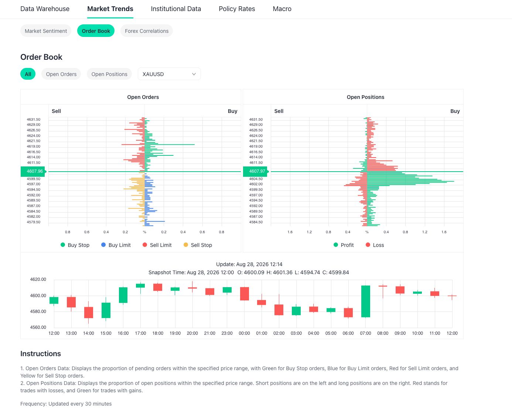
Task: Open the Macro tab
Action: click(282, 9)
